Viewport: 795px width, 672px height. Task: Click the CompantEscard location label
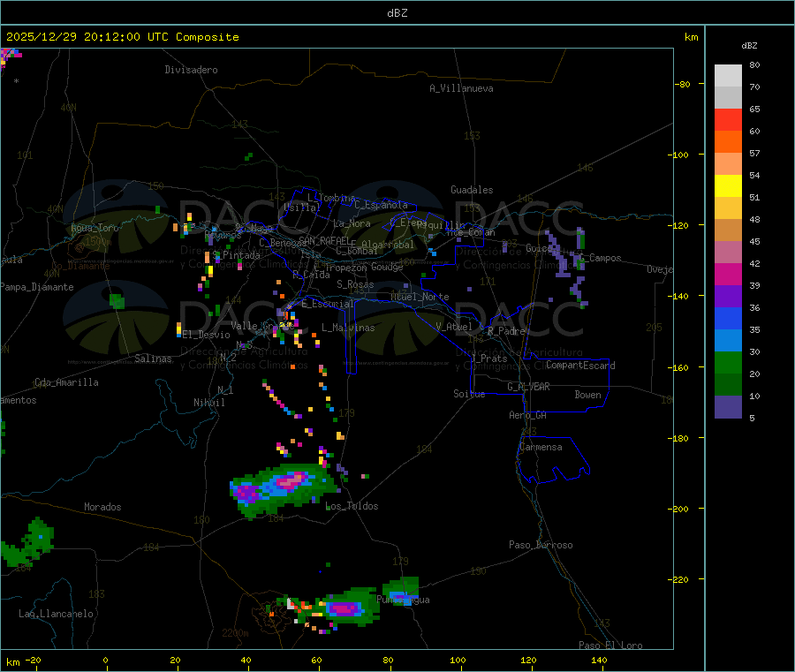[580, 366]
